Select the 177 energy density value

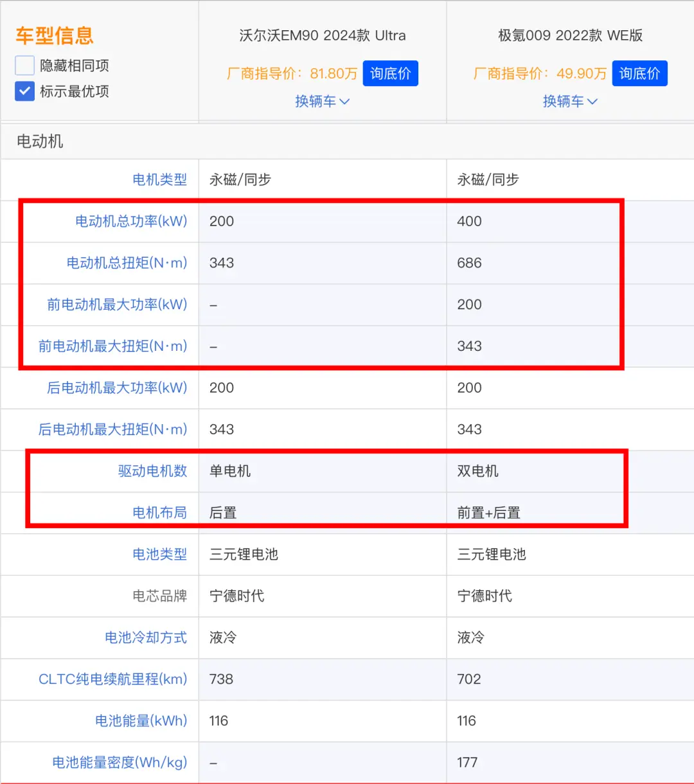[x=468, y=763]
